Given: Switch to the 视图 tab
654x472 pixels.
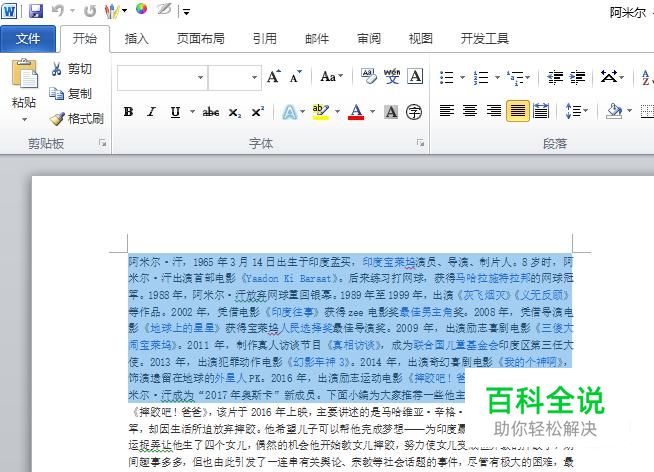Looking at the screenshot, I should coord(420,39).
